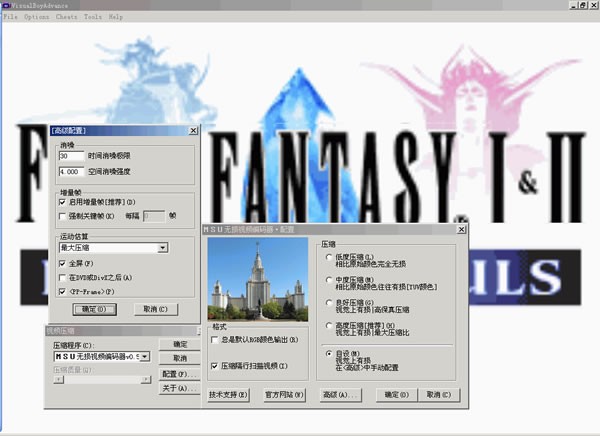Screen dimensions: 600x436
Task: Enable the 强制关键帧(K) checkbox
Action: [x=62, y=216]
